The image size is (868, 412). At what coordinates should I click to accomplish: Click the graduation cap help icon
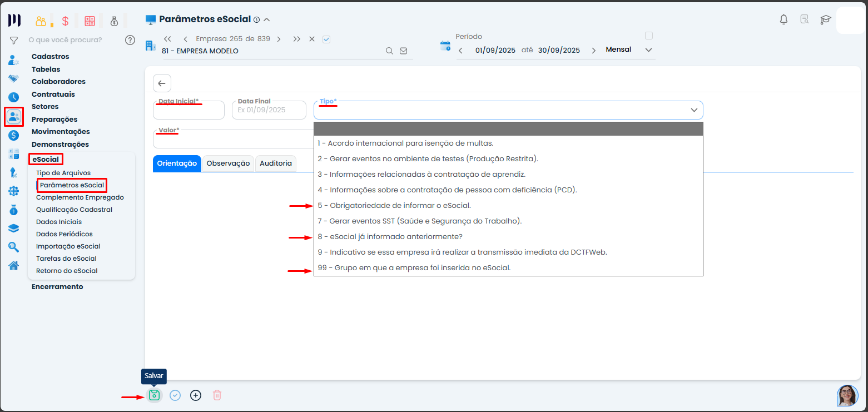point(825,20)
